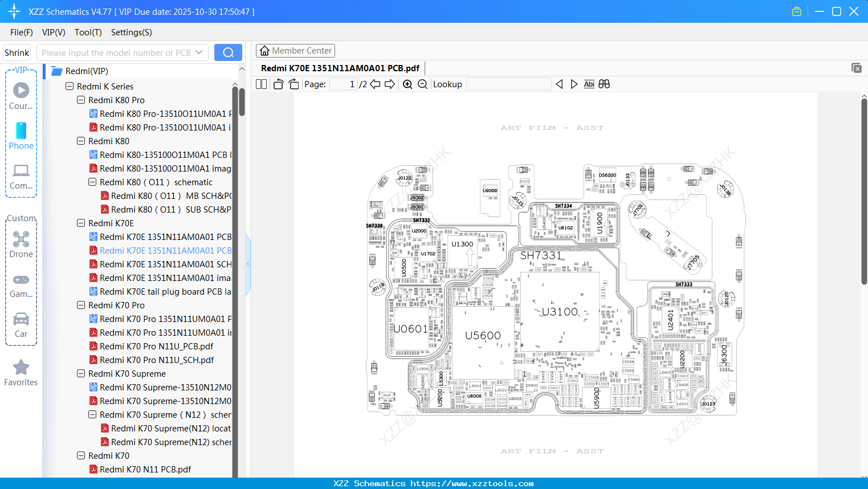Switch to the Drone category

point(21,244)
